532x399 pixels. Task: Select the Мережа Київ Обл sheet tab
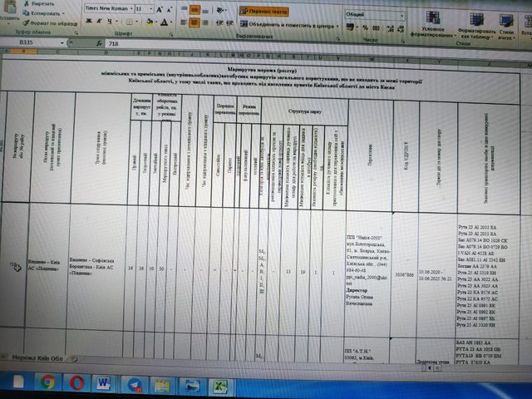[40, 357]
